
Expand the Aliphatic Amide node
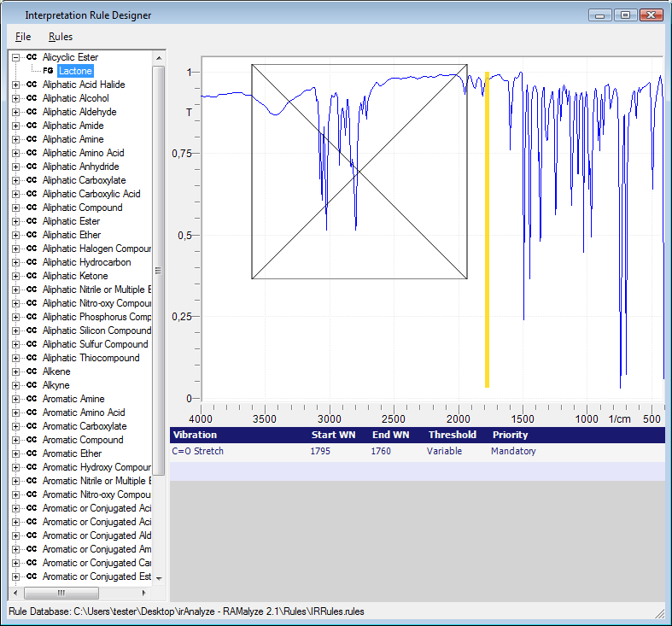pos(16,126)
